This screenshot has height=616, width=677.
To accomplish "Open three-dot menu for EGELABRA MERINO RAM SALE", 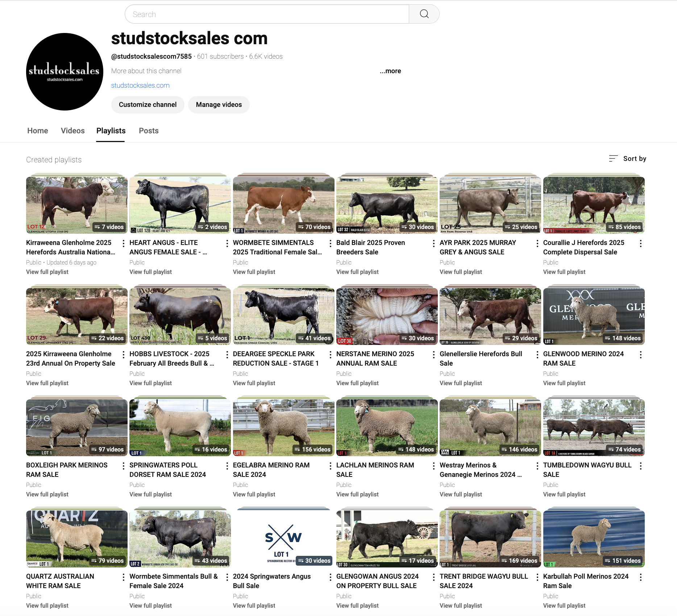I will click(331, 466).
